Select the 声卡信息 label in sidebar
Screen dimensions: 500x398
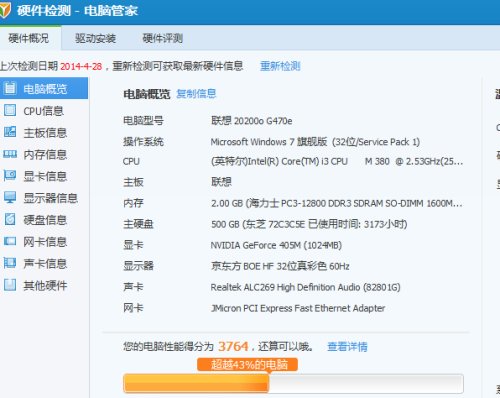pyautogui.click(x=45, y=264)
